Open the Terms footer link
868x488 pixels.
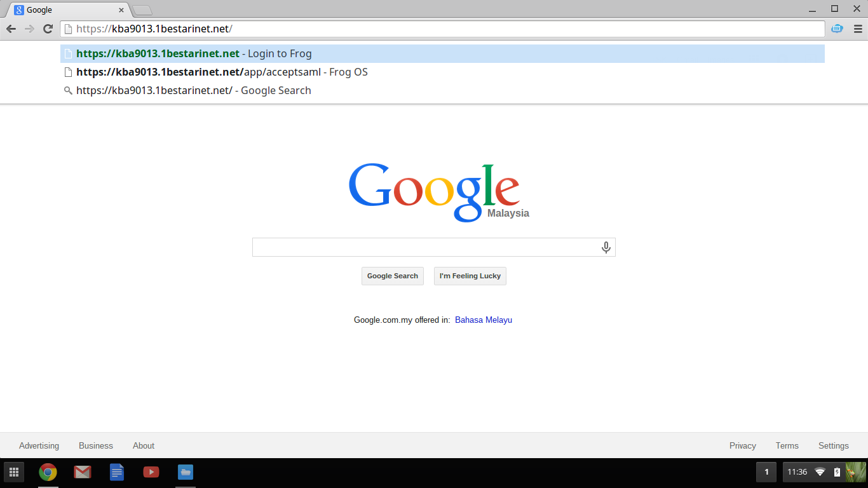tap(787, 445)
